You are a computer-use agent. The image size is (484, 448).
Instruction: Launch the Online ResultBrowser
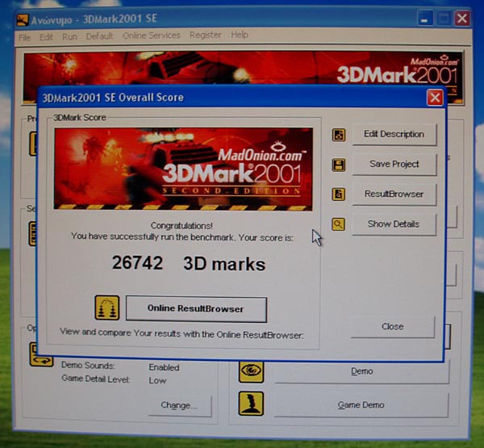196,309
